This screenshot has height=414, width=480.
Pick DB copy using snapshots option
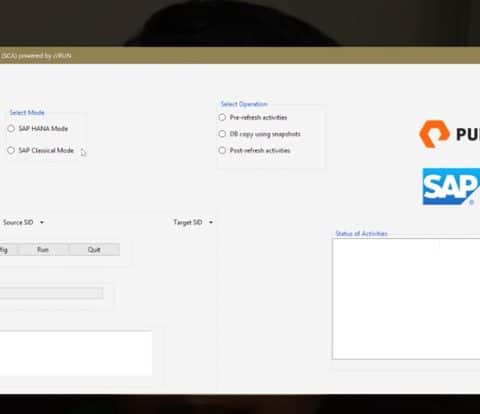[x=222, y=134]
